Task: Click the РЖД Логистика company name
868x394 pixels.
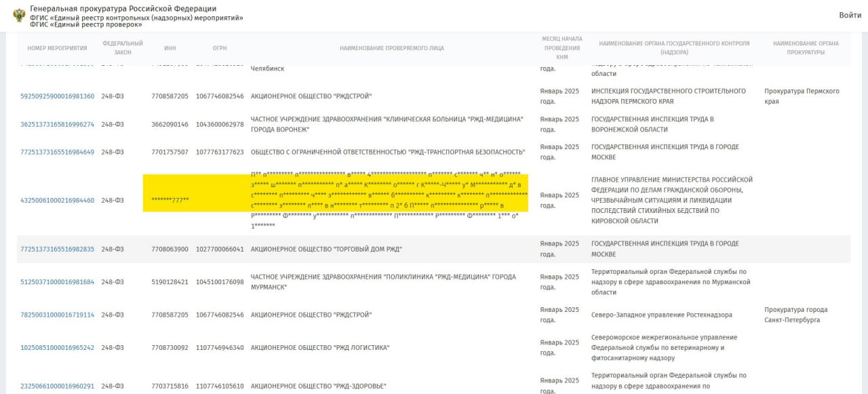Action: (x=320, y=348)
